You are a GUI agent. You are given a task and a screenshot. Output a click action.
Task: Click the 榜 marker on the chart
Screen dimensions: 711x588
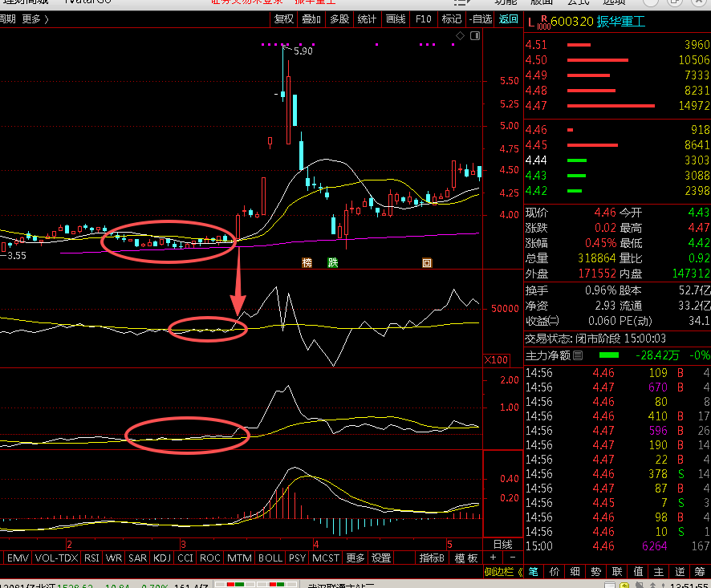click(307, 263)
